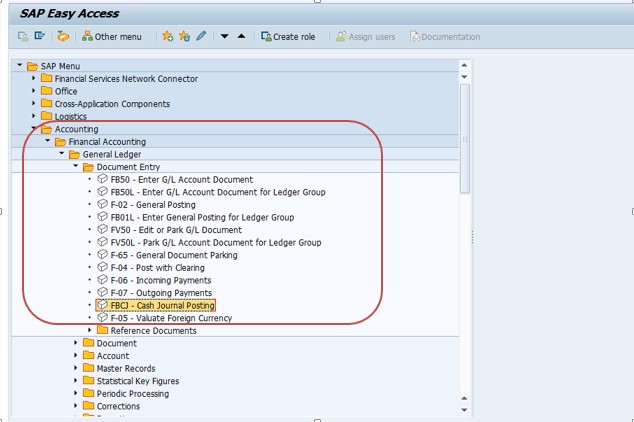Expand Financial Services Network Connector folder
This screenshot has height=422, width=634.
[x=34, y=78]
